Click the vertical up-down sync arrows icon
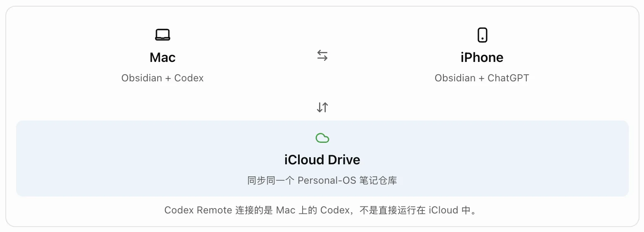The width and height of the screenshot is (644, 232). 322,107
